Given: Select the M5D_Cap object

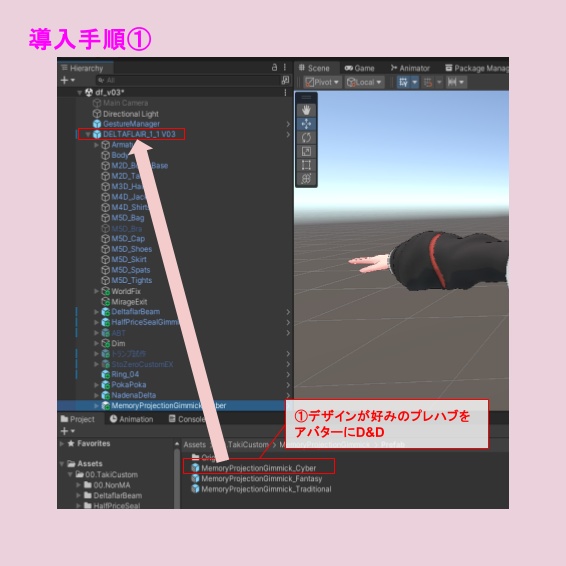Looking at the screenshot, I should 128,239.
